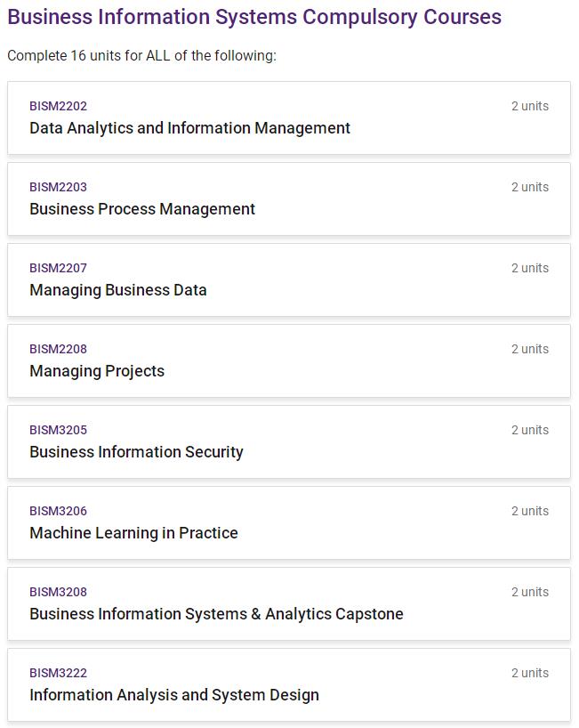Open the BISM3208 course code link
The image size is (579, 728).
tap(58, 592)
